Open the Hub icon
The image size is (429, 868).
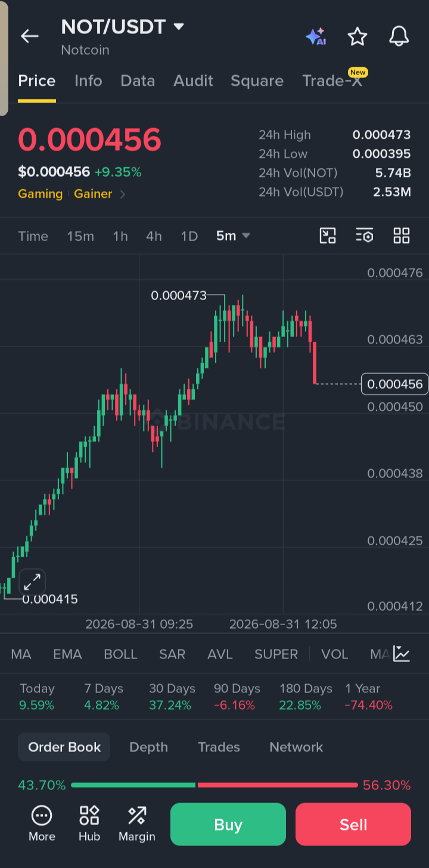coord(89,824)
